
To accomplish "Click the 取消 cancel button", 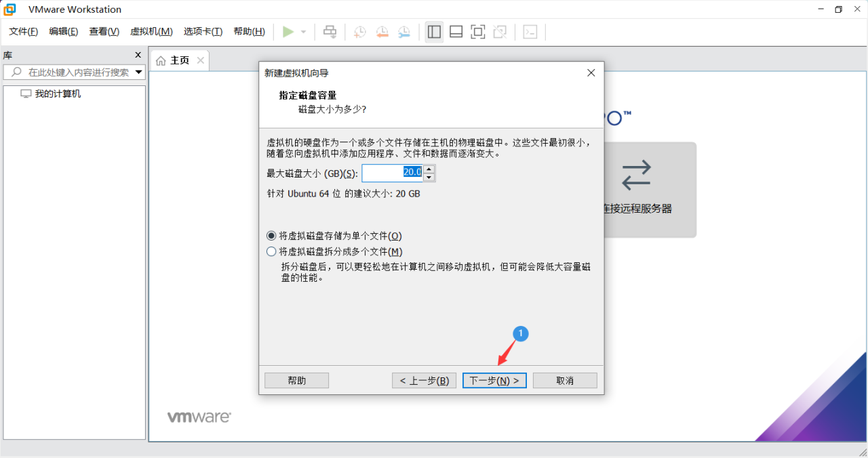I will 565,381.
